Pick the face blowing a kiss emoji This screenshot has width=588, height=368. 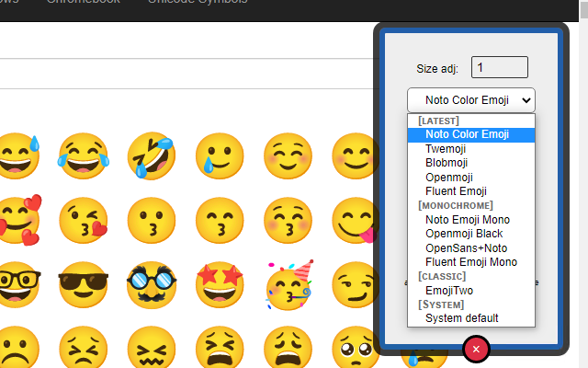click(x=84, y=221)
